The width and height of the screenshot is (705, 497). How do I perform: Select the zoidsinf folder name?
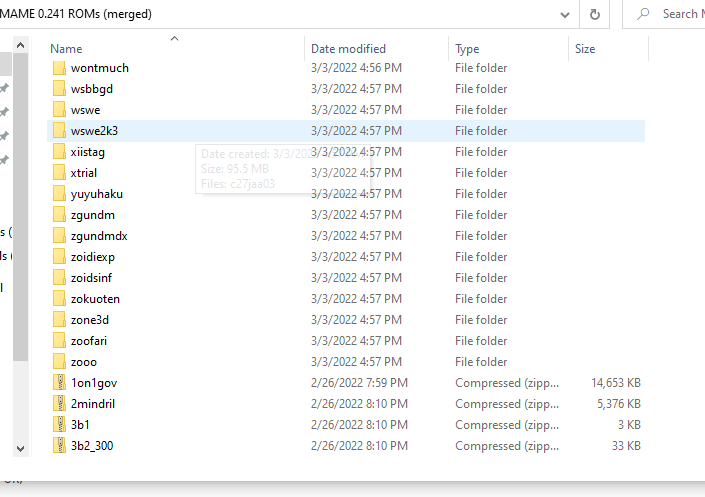point(91,278)
